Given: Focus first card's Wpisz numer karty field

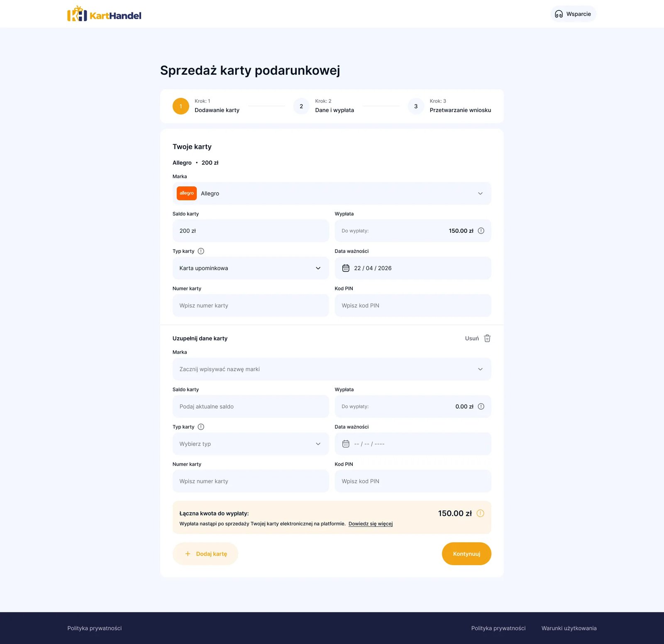Looking at the screenshot, I should click(x=251, y=305).
